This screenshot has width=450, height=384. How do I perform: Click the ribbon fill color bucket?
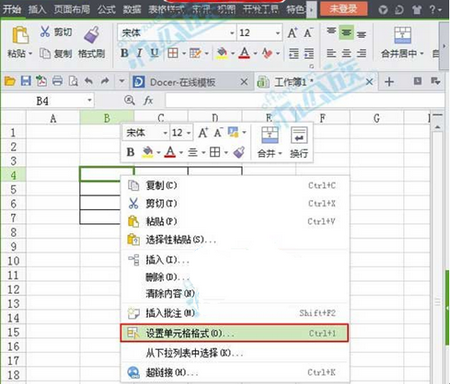click(222, 53)
